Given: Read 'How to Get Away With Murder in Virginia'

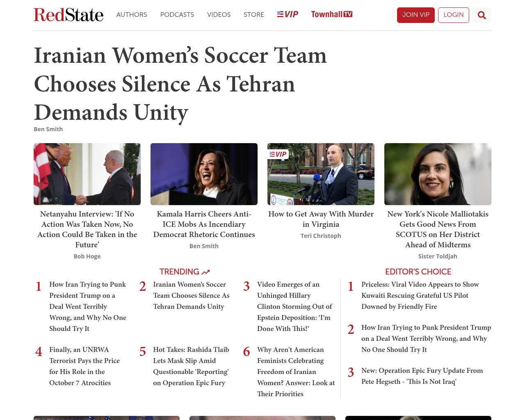Looking at the screenshot, I should click(321, 219).
